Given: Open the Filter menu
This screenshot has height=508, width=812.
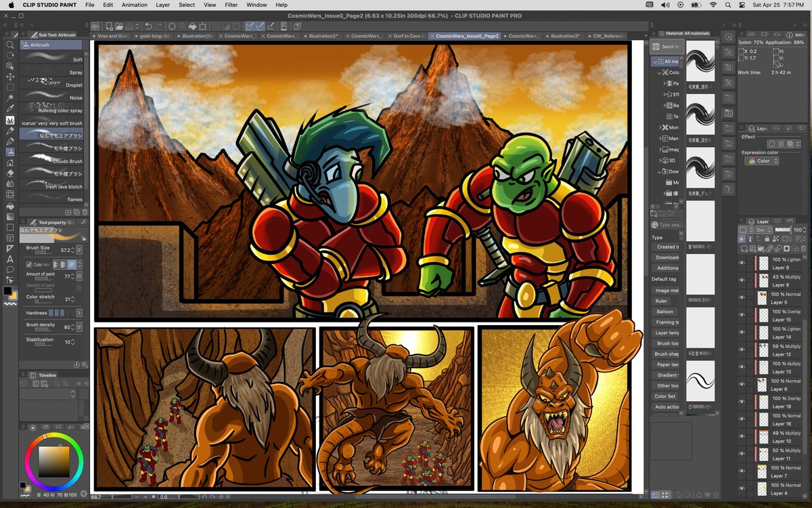Looking at the screenshot, I should click(231, 5).
